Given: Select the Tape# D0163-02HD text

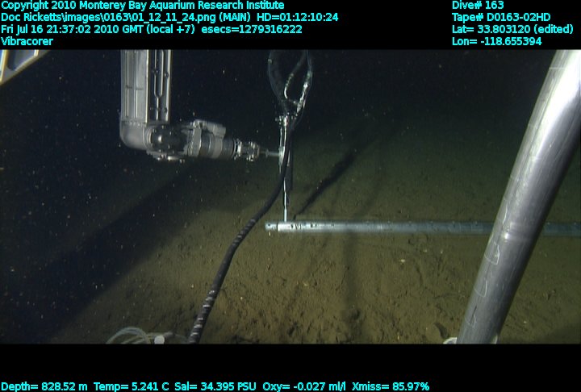Looking at the screenshot, I should coord(501,17).
